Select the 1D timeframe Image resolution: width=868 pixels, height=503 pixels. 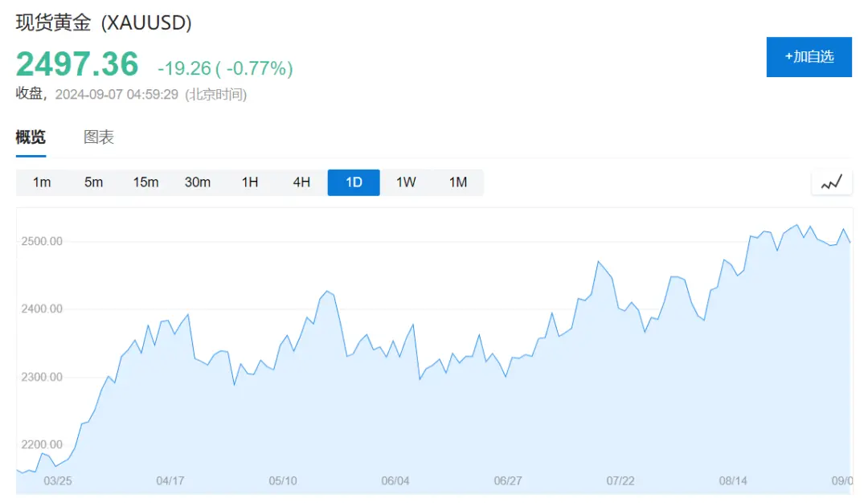click(x=354, y=182)
